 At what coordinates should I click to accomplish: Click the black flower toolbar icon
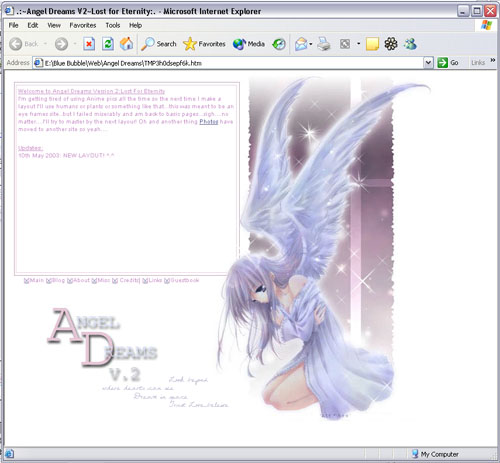pos(391,44)
